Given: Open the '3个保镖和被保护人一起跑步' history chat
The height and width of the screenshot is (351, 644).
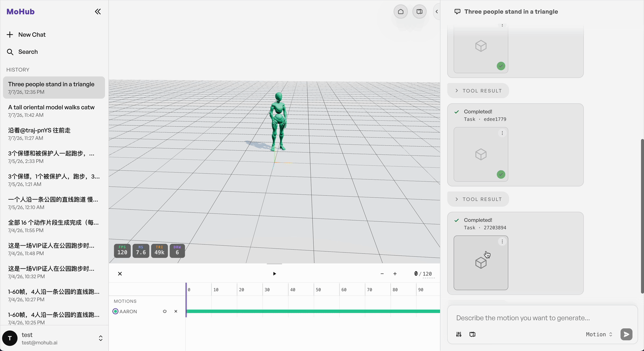Looking at the screenshot, I should pyautogui.click(x=54, y=157).
